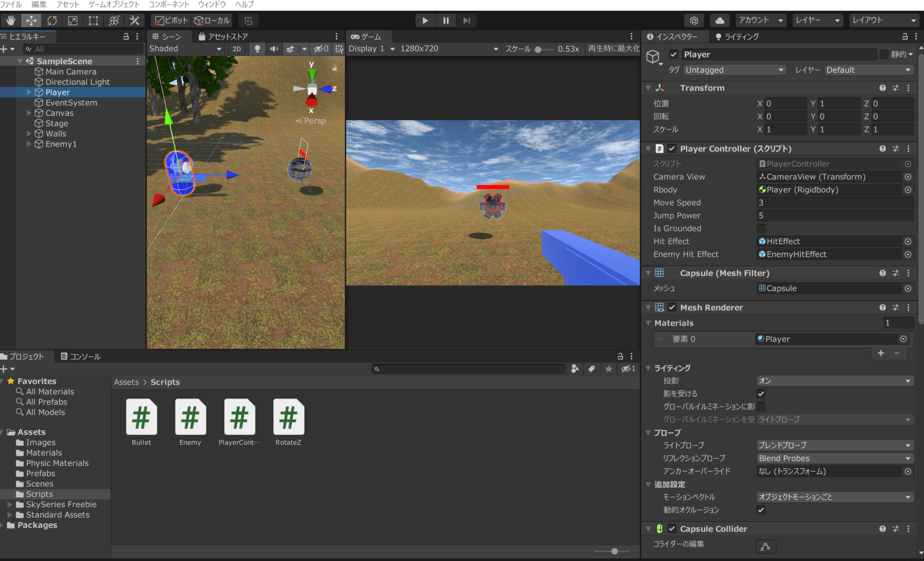
Task: Activate the Scale tool
Action: [x=72, y=20]
